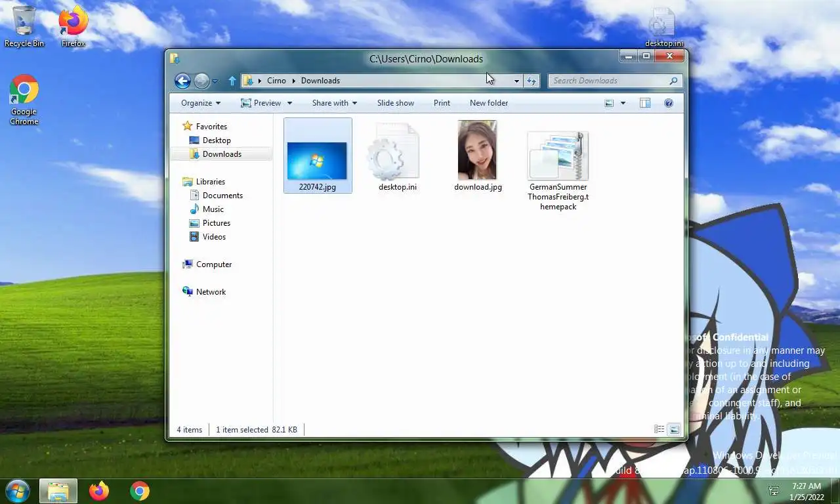Select Downloads in the address breadcrumb
The width and height of the screenshot is (840, 504).
coord(320,81)
